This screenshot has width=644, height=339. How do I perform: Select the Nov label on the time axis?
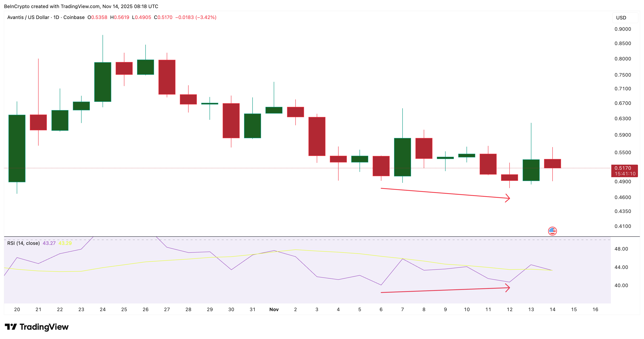coord(274,310)
